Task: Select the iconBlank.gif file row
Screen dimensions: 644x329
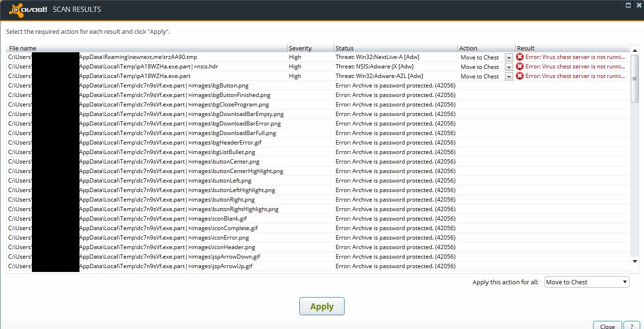Action: [318, 219]
